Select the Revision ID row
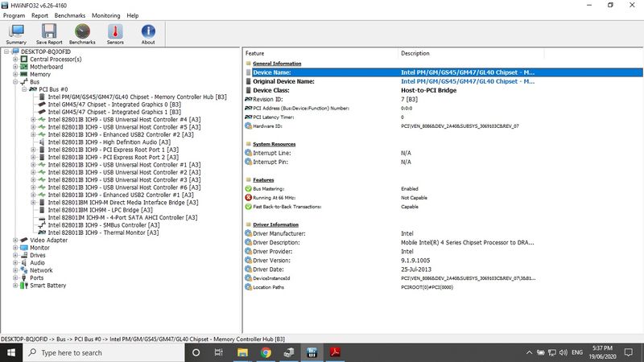 [x=444, y=99]
